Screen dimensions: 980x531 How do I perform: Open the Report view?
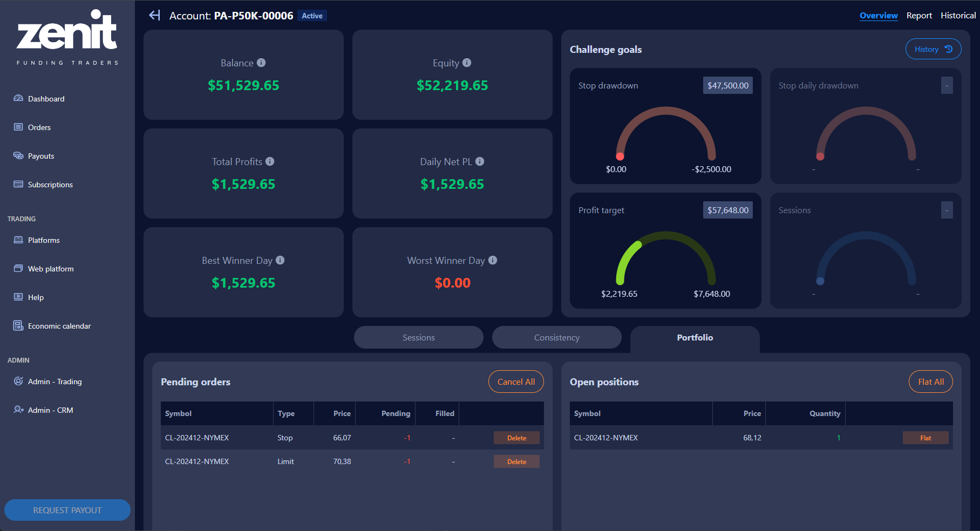click(919, 16)
